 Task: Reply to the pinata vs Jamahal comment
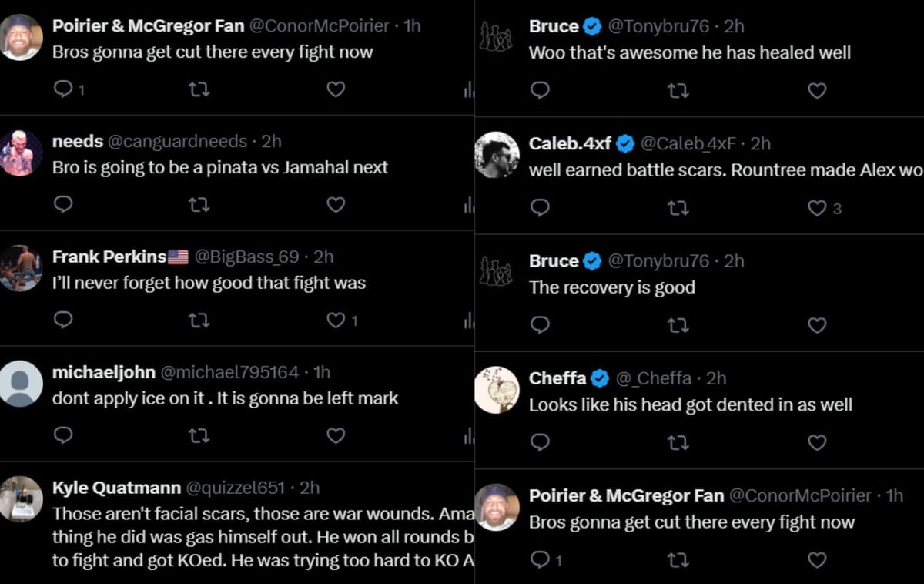tap(63, 204)
